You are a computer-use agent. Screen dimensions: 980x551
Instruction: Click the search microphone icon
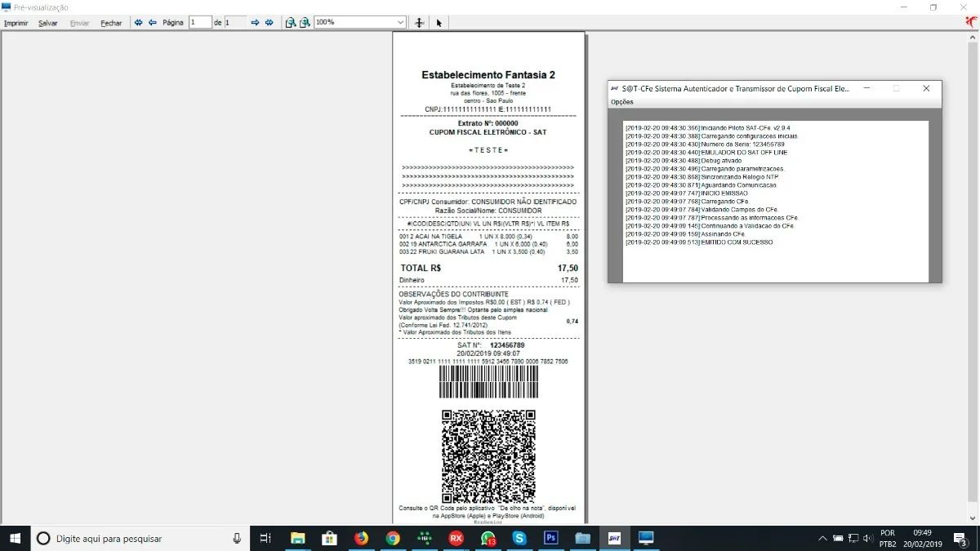[x=237, y=539]
